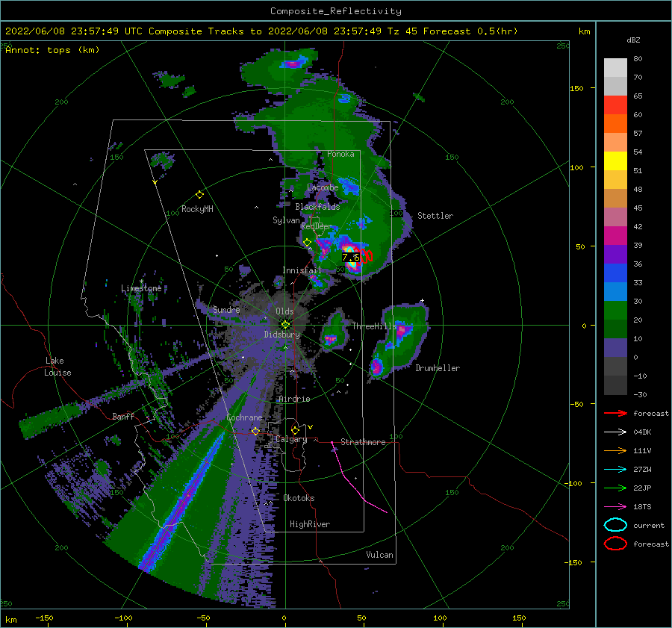The height and width of the screenshot is (628, 672).
Task: Click the Composite_Reflectivity title
Action: pos(336,11)
